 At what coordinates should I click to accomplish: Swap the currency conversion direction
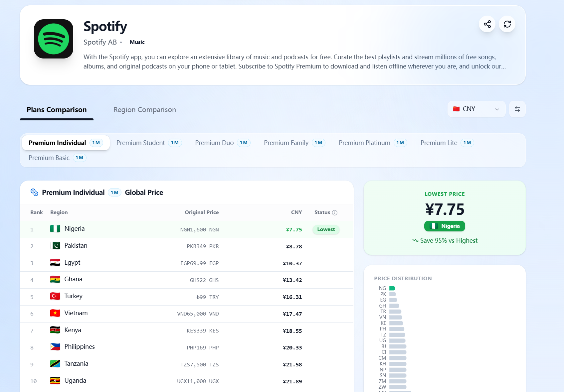click(x=517, y=109)
